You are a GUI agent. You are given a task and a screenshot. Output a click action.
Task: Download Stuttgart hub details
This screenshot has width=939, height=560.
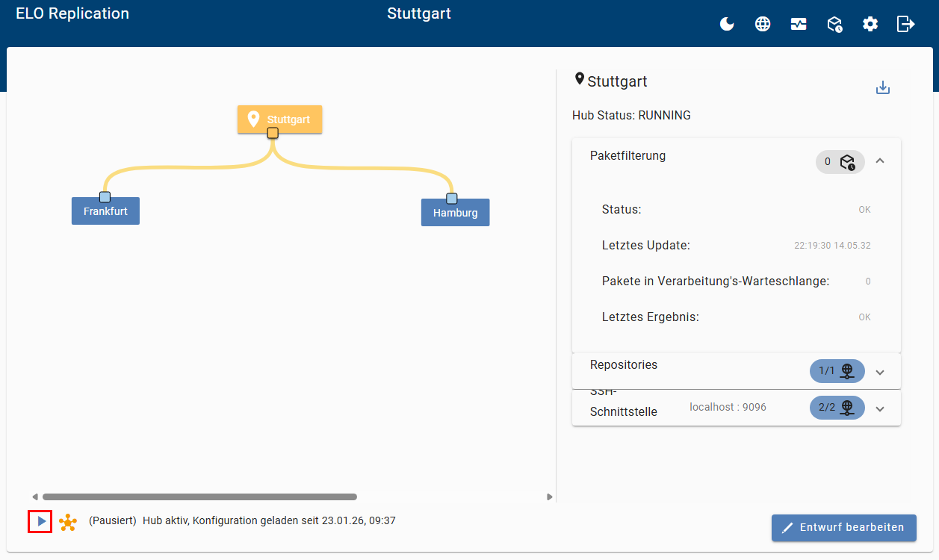tap(883, 88)
